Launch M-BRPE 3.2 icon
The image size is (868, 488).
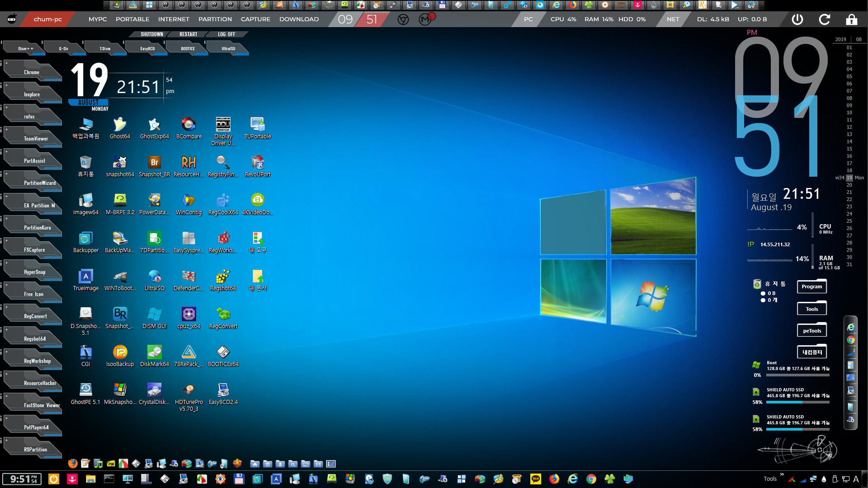point(120,204)
